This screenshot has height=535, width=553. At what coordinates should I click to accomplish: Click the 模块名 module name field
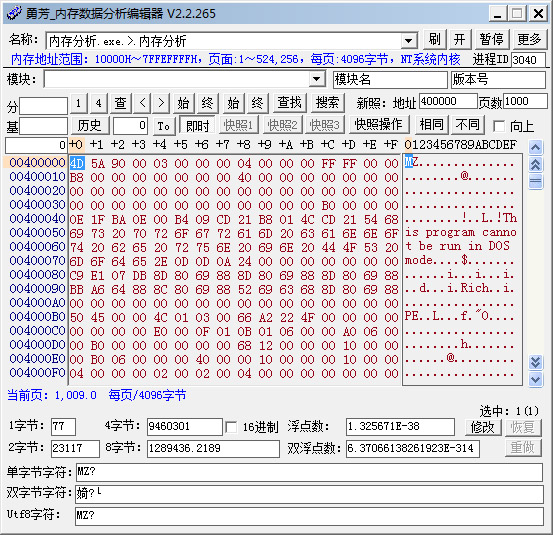[x=390, y=79]
